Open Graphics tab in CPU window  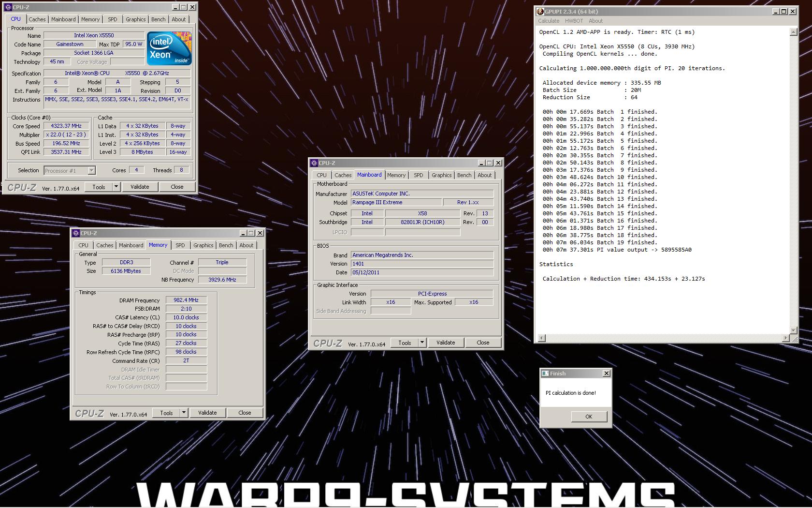135,19
